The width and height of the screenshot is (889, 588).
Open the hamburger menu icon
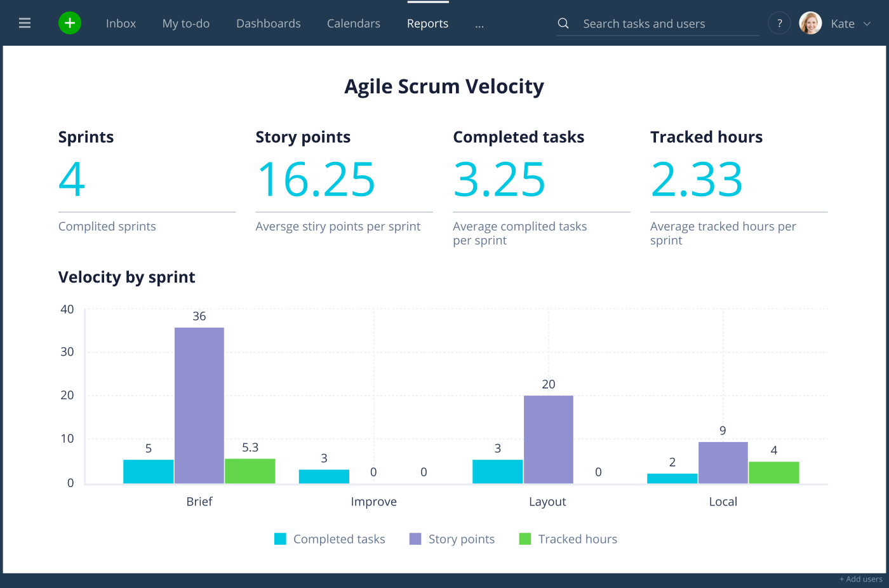(25, 23)
